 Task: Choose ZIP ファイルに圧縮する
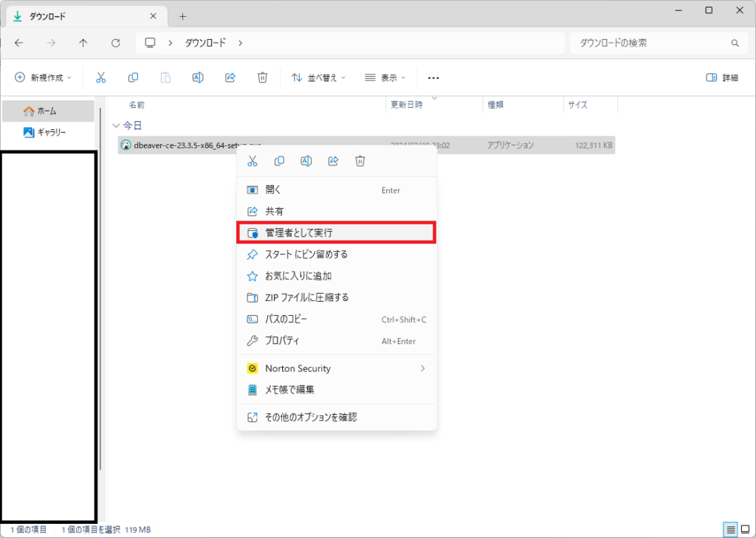tap(337, 297)
